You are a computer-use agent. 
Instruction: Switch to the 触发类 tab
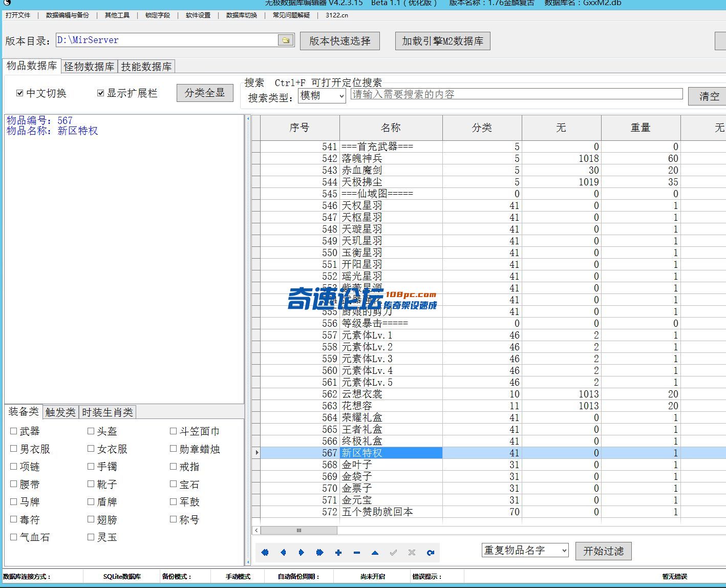pos(60,412)
